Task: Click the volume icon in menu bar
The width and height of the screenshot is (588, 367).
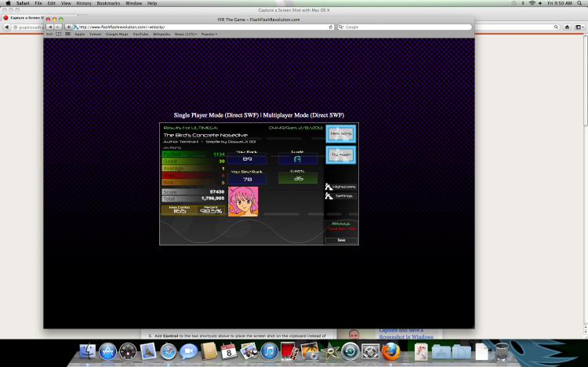Action: point(540,3)
